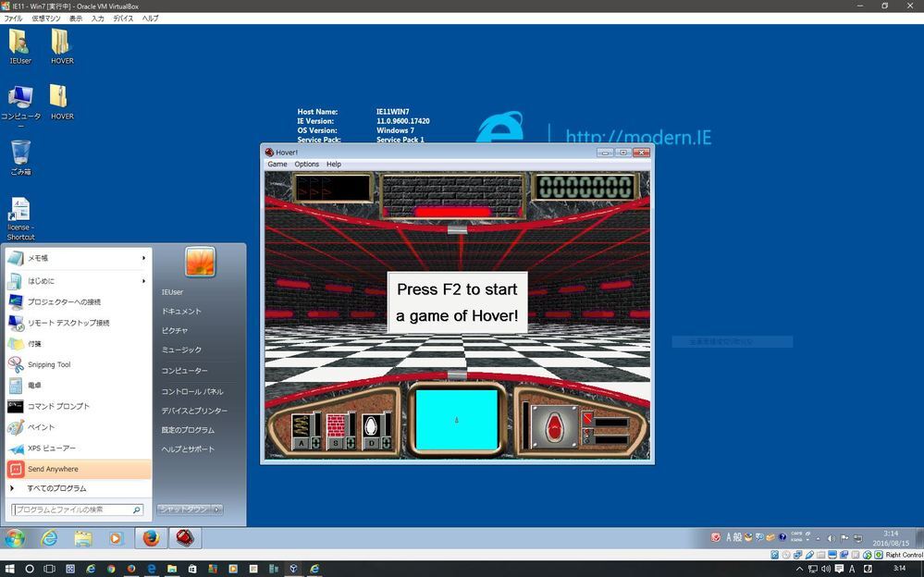Open Chrome on host taskbar

(x=111, y=569)
